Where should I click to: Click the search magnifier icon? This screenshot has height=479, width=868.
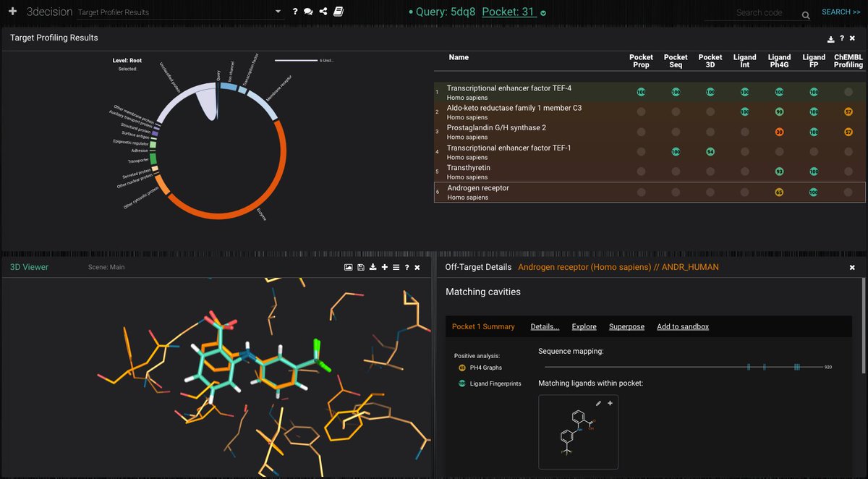806,14
